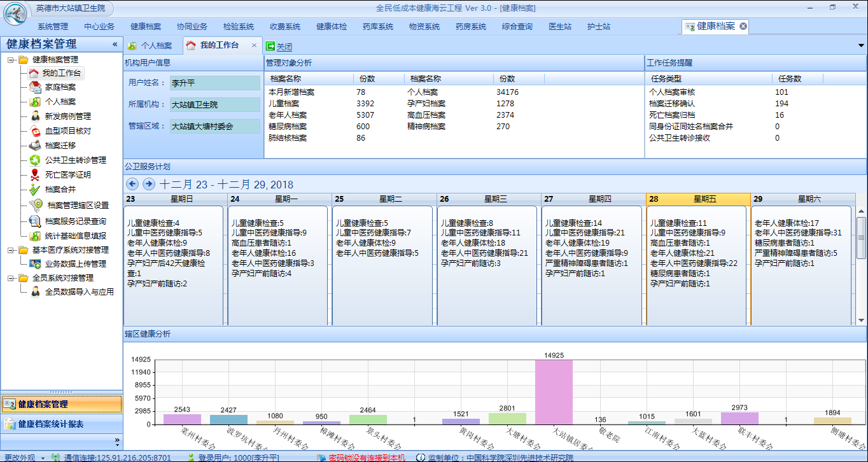868x462 pixels.
Task: Click the 死亡医学证明 red icon
Action: (x=34, y=175)
